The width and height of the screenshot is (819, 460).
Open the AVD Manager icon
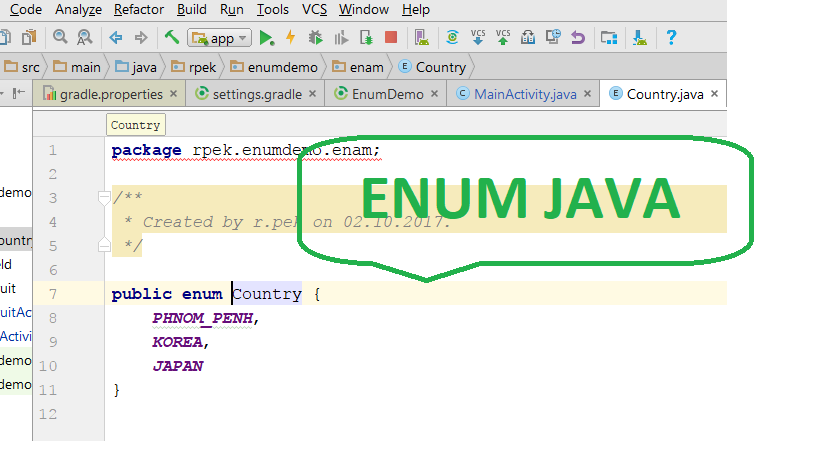[x=422, y=38]
